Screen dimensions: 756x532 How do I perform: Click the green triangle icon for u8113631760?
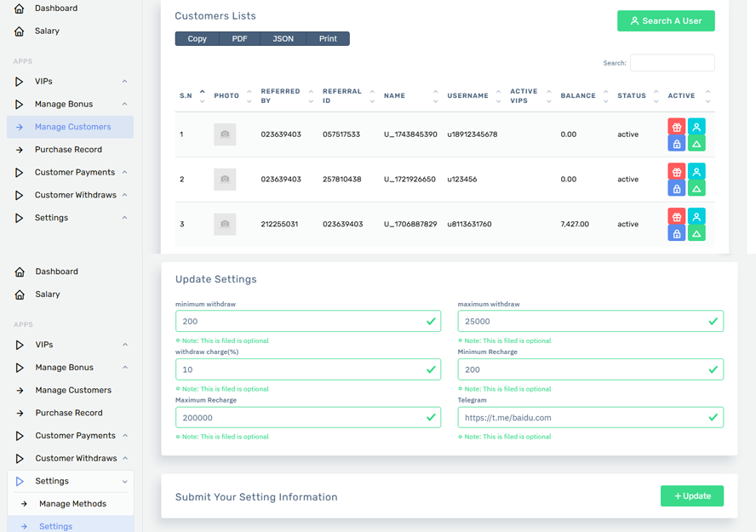click(x=696, y=232)
